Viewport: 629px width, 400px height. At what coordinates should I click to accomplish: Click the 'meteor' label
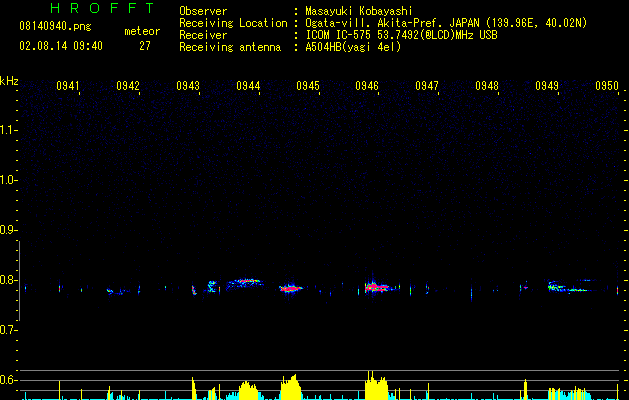pos(142,31)
